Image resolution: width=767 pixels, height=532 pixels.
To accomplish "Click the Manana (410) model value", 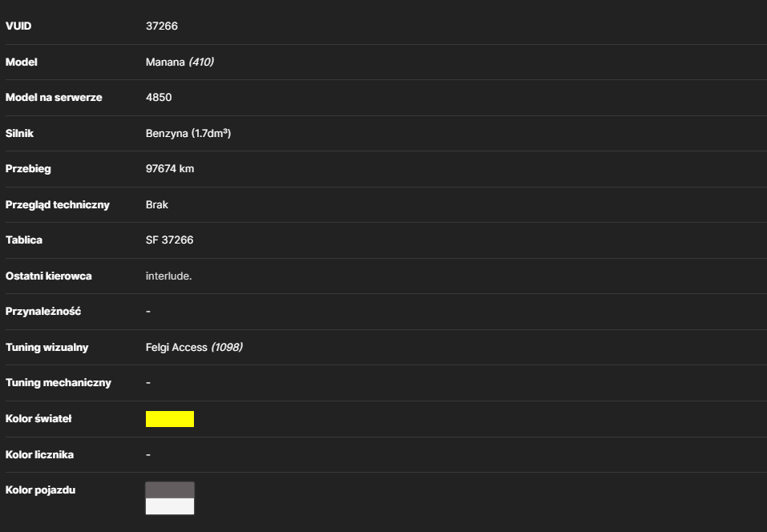I will point(180,62).
